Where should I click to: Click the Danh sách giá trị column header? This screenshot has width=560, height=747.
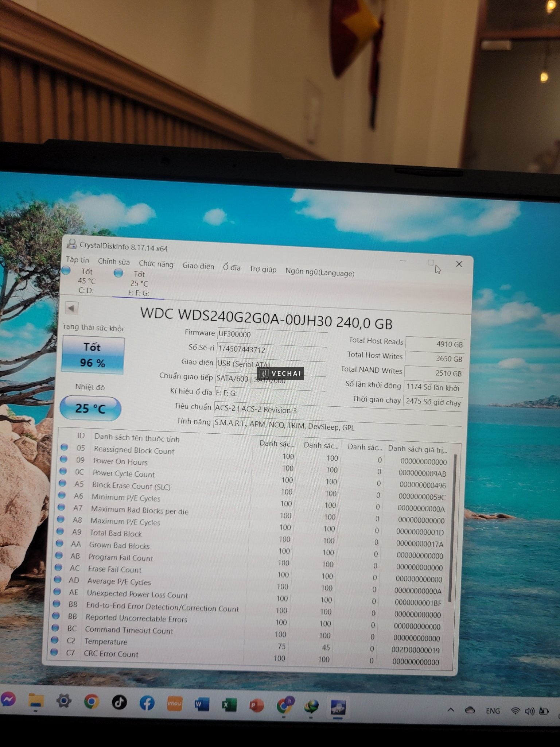click(417, 449)
